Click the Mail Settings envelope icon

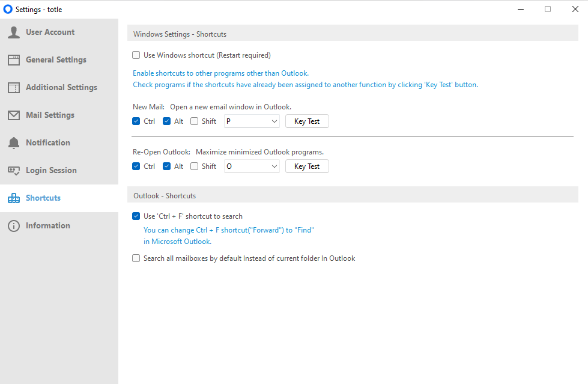click(x=14, y=115)
